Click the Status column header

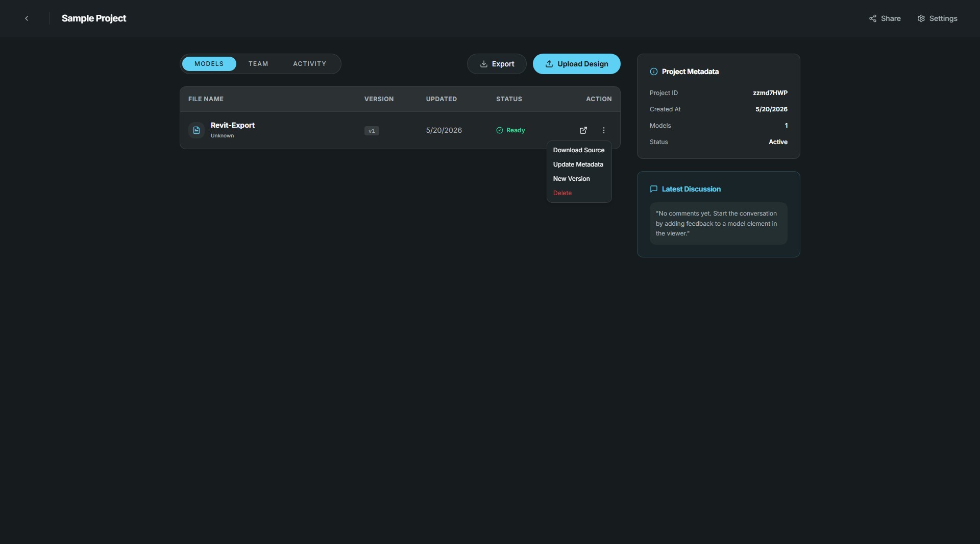click(x=509, y=99)
